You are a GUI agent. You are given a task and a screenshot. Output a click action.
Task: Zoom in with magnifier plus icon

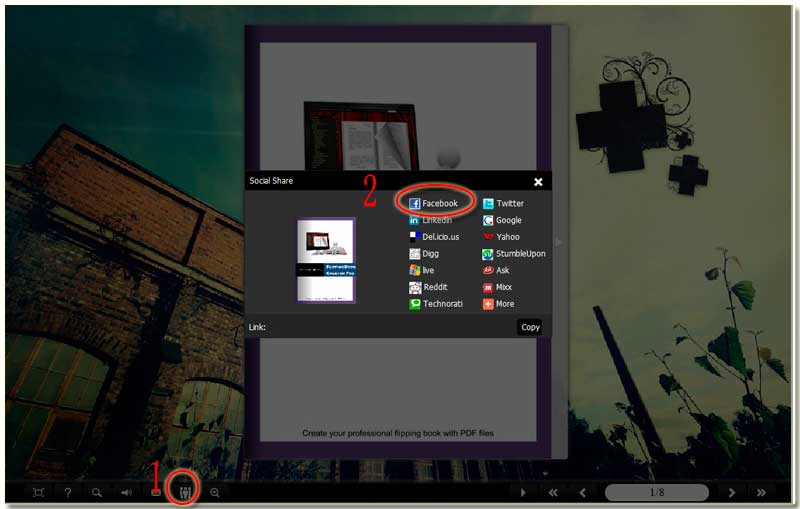pos(215,492)
